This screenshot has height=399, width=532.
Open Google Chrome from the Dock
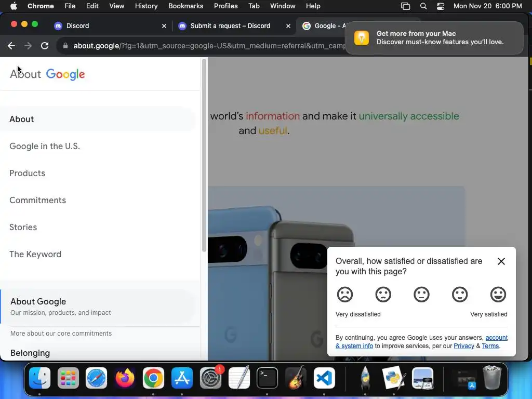(x=153, y=378)
